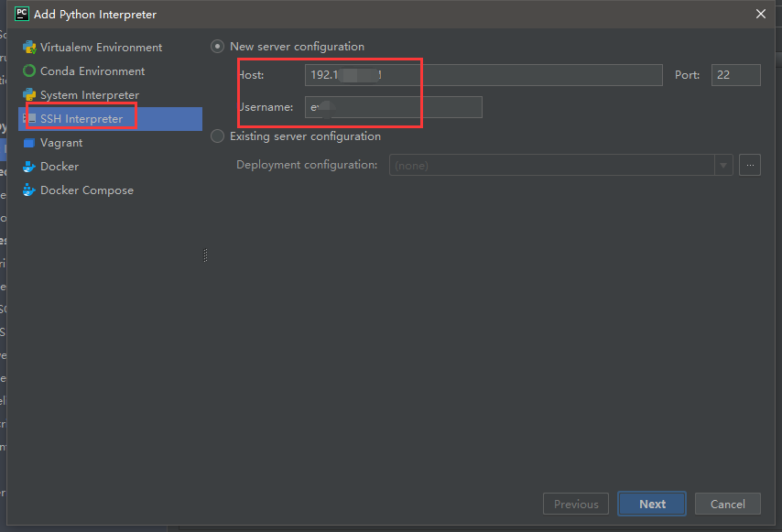Click the PyCharm logo in title bar
This screenshot has height=532, width=782.
(x=22, y=14)
